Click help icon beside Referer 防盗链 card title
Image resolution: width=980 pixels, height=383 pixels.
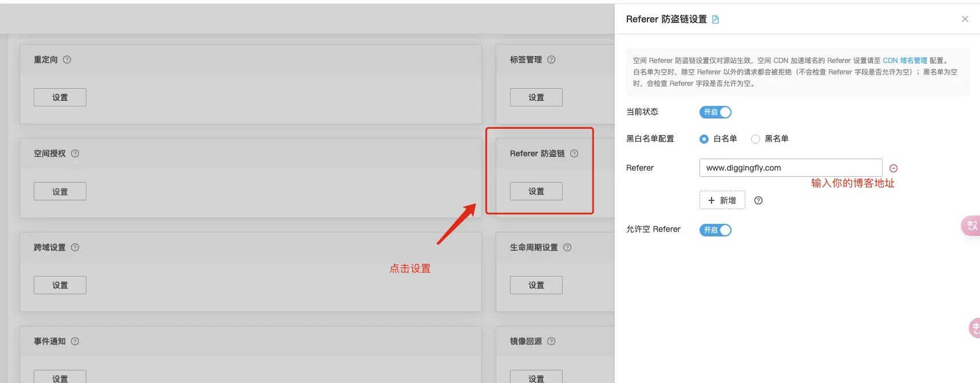click(x=574, y=153)
